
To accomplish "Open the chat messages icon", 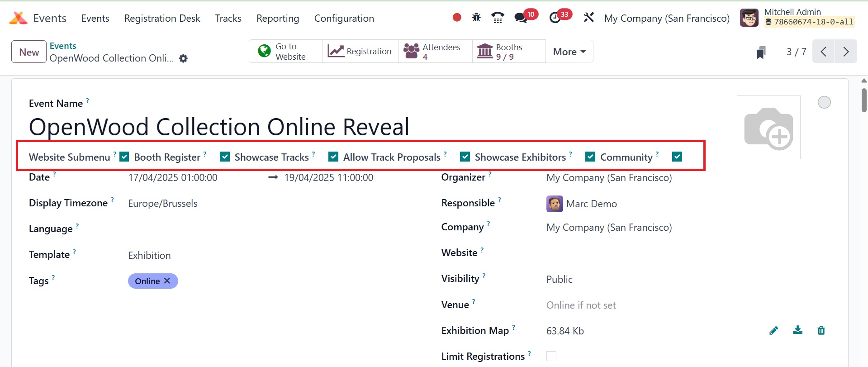I will pos(521,18).
